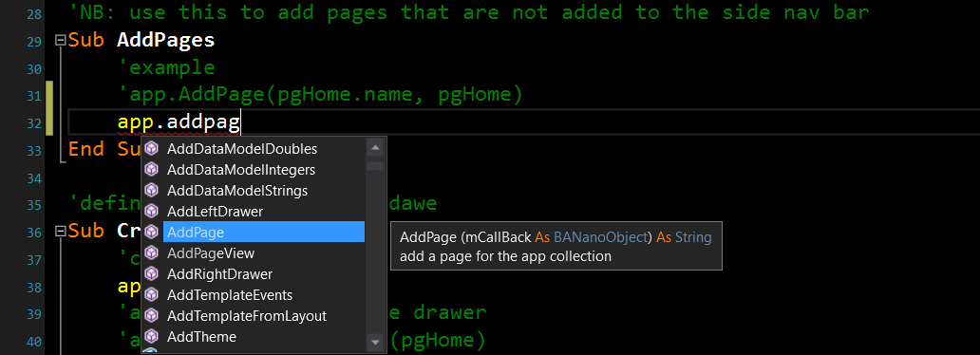Click line number 32 in gutter
Screen dimensions: 980x355
[x=34, y=123]
